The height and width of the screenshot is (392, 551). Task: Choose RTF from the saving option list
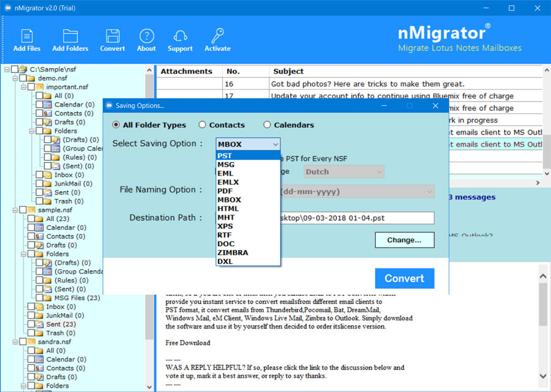[x=248, y=235]
